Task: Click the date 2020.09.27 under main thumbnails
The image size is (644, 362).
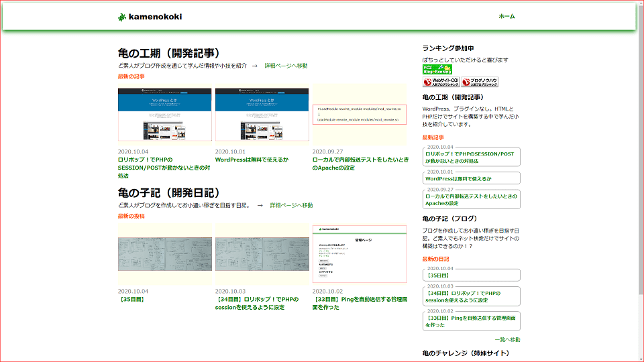Action: tap(327, 152)
